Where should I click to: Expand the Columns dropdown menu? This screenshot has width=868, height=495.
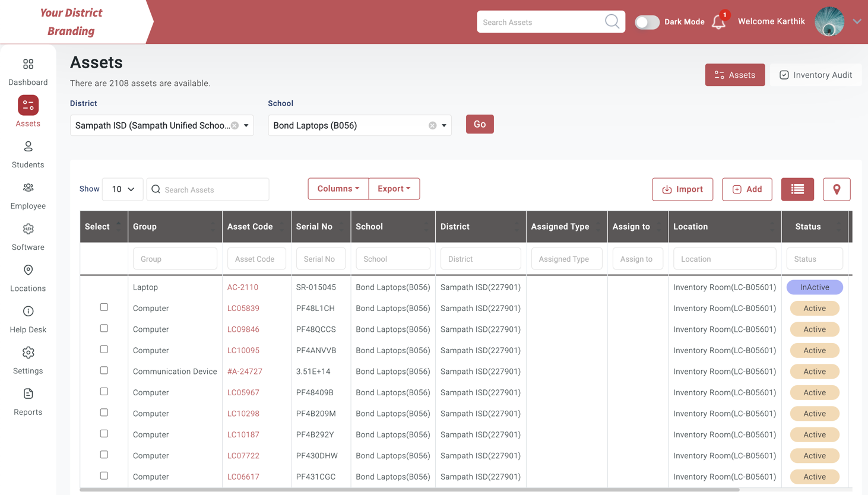point(338,189)
